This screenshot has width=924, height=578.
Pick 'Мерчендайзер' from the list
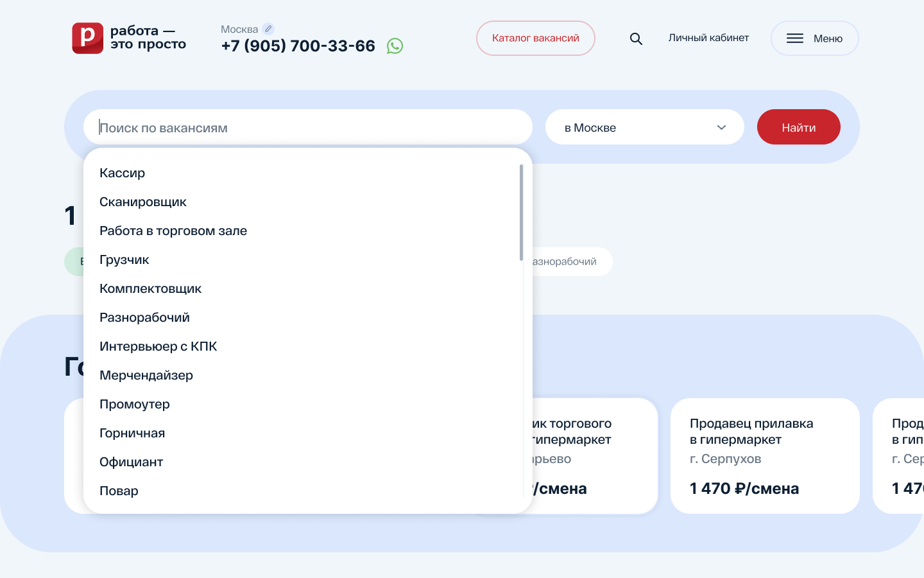(x=146, y=375)
